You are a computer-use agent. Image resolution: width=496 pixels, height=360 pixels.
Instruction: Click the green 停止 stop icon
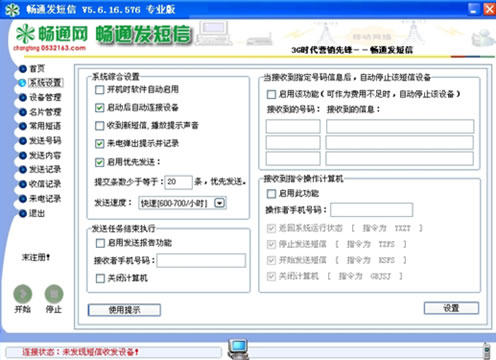[54, 294]
